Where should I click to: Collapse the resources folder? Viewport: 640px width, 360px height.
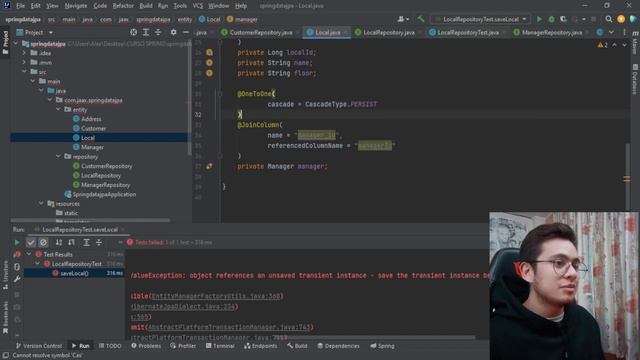coord(41,203)
